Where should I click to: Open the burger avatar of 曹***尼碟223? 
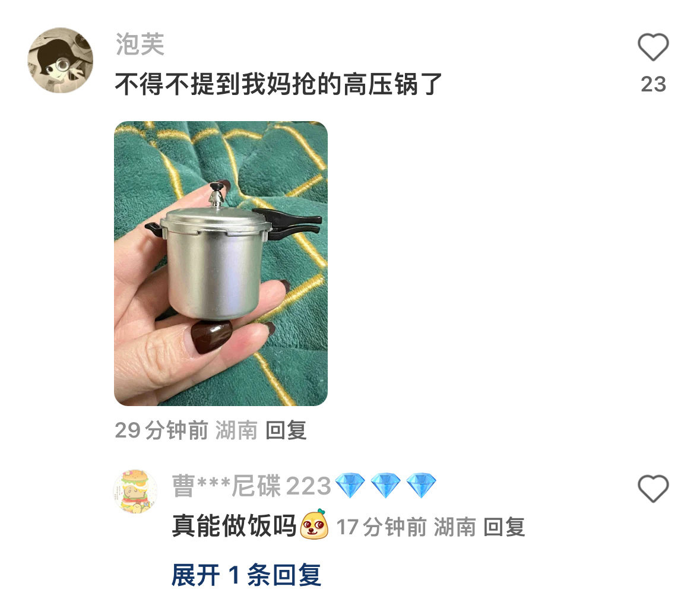tap(135, 491)
